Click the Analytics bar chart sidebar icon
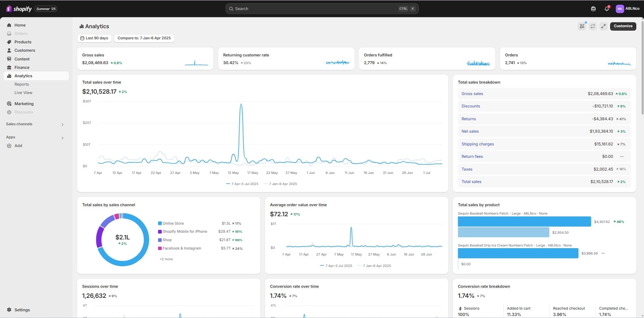The width and height of the screenshot is (644, 318). coord(9,76)
